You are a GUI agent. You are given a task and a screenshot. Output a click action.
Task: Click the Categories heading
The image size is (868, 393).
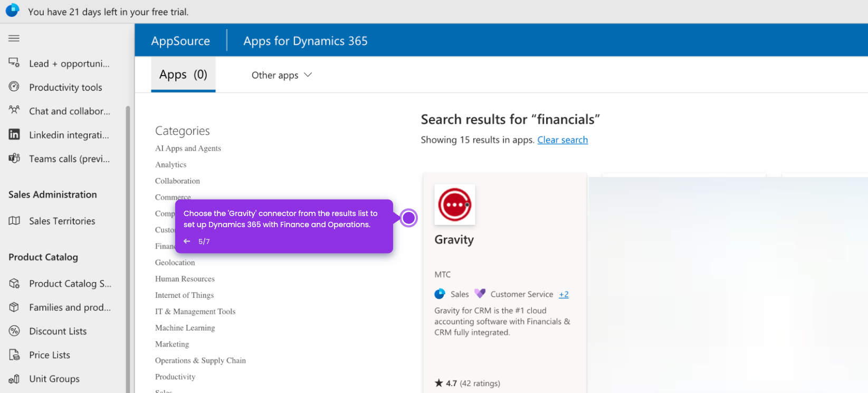pyautogui.click(x=182, y=130)
